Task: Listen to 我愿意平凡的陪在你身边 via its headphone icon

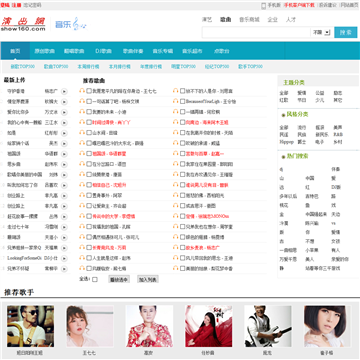Action: click(x=82, y=91)
